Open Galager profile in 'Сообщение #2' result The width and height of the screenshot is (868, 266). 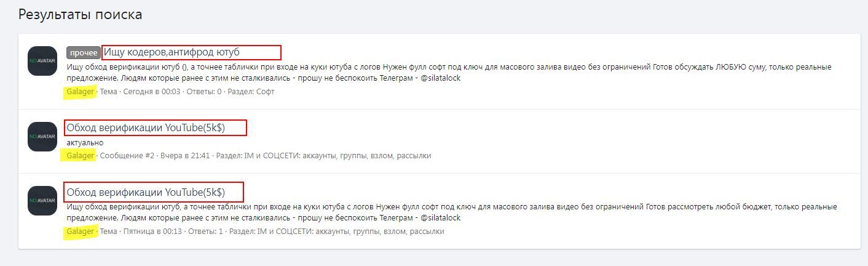pos(81,156)
